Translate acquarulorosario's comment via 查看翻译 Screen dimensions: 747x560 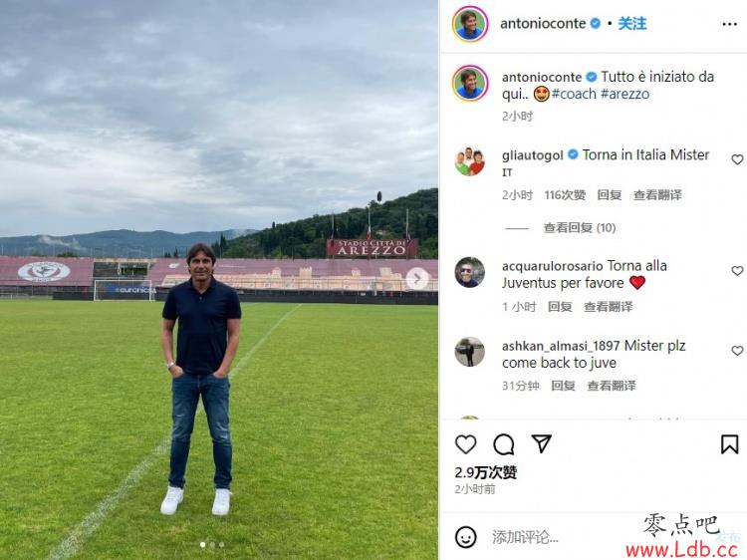coord(609,307)
